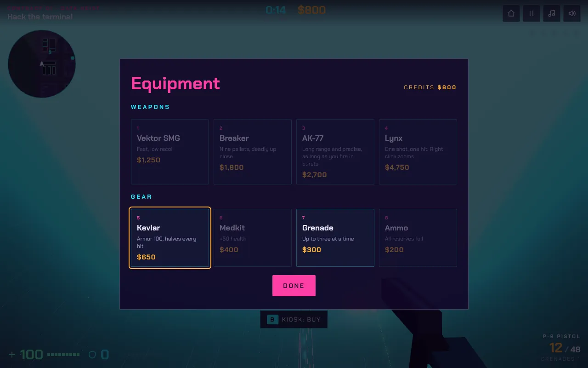Click the $4,750 price on Lynx

(x=397, y=167)
